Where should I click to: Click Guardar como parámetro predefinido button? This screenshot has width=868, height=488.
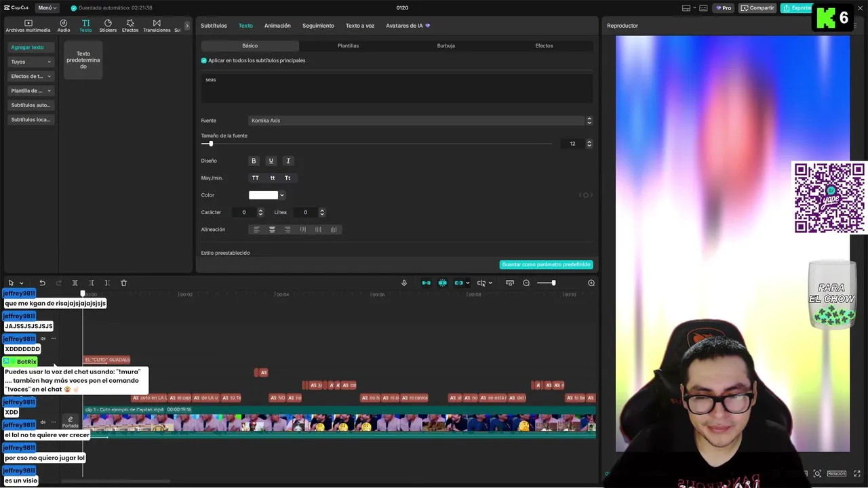(546, 264)
